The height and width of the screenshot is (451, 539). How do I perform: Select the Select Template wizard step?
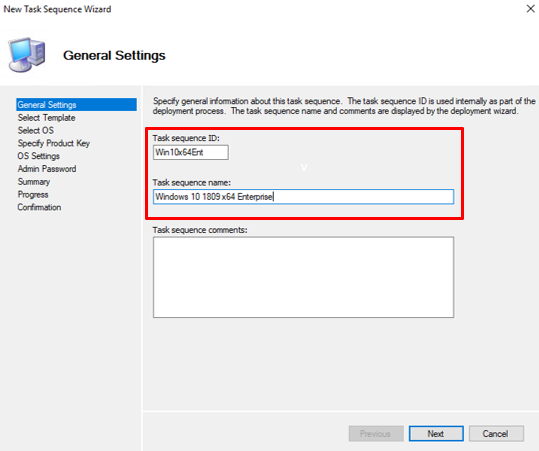(46, 118)
